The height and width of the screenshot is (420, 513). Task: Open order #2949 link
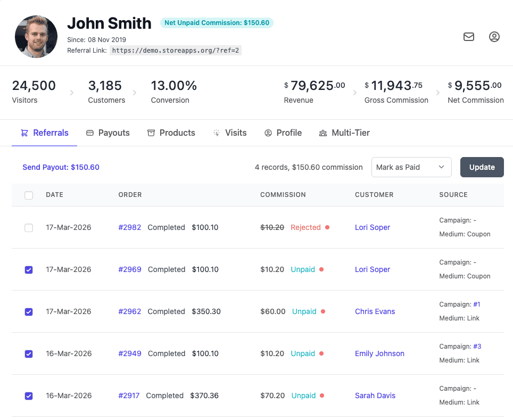(x=129, y=353)
